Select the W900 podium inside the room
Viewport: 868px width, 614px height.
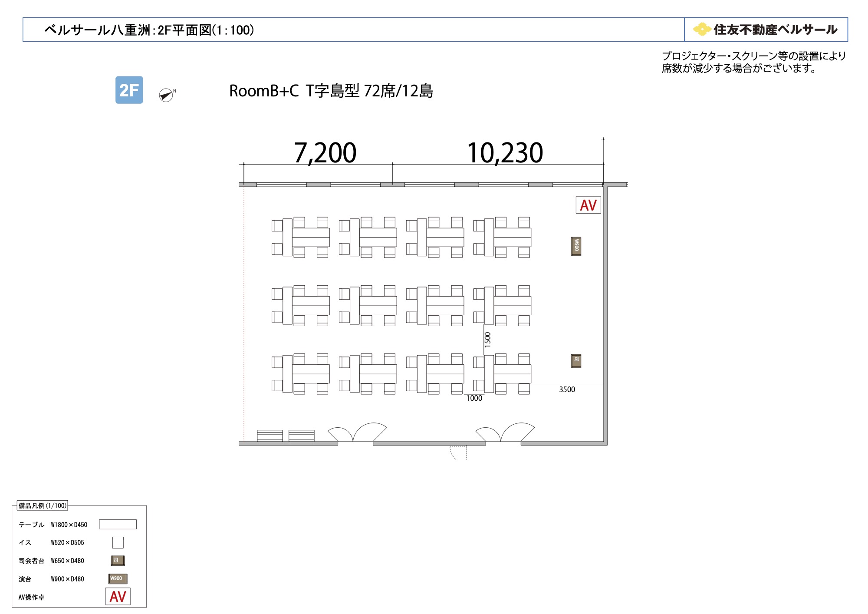pos(576,247)
